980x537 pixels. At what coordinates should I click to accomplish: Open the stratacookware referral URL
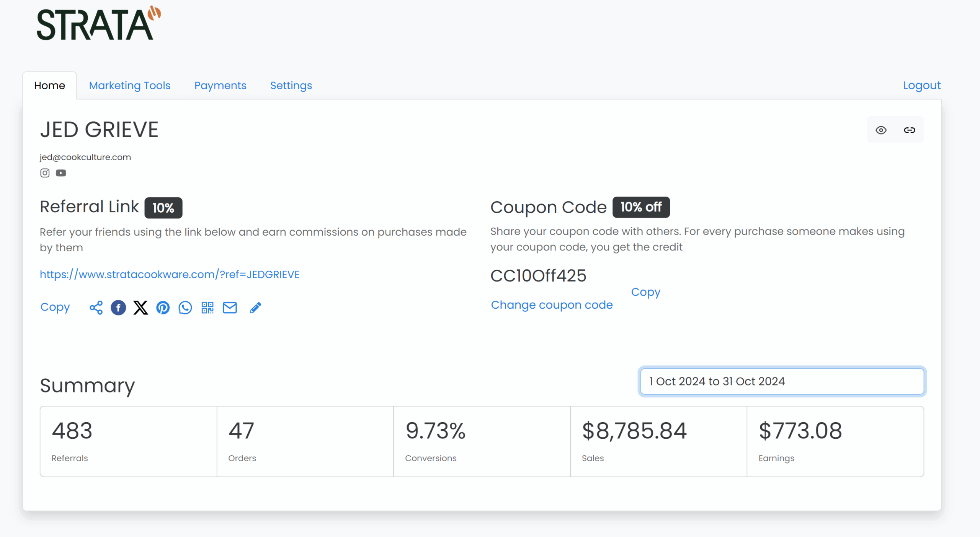[170, 275]
